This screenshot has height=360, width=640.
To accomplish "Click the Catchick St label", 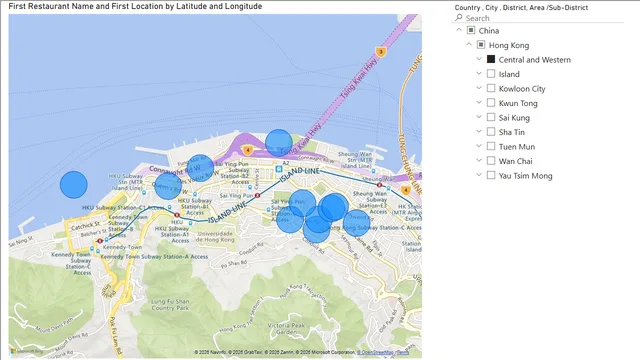I will click(85, 226).
